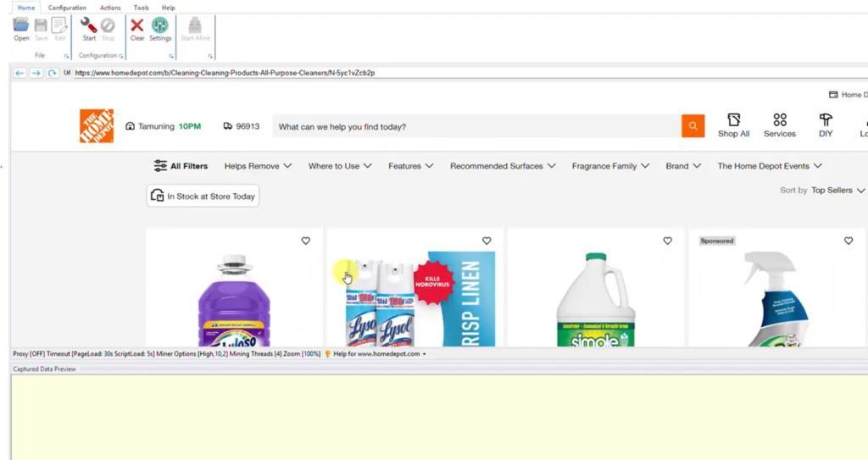Click the Mining Threads [4] status text
The image size is (868, 460).
(255, 354)
